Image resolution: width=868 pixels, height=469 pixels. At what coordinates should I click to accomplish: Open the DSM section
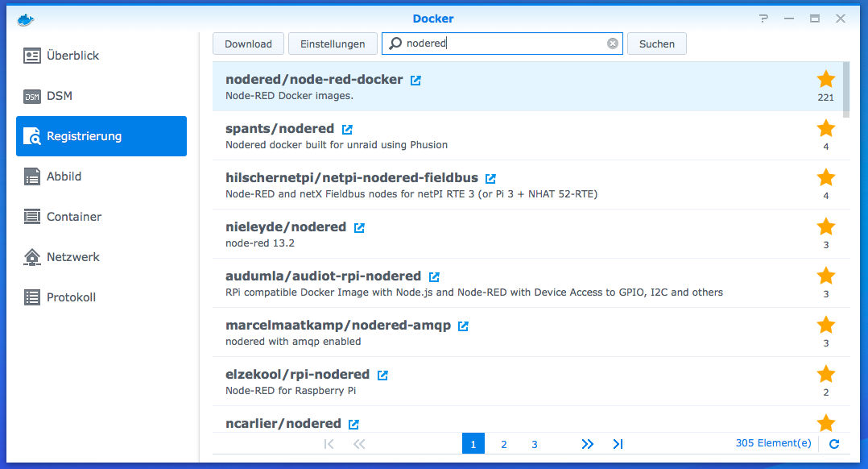coord(101,96)
